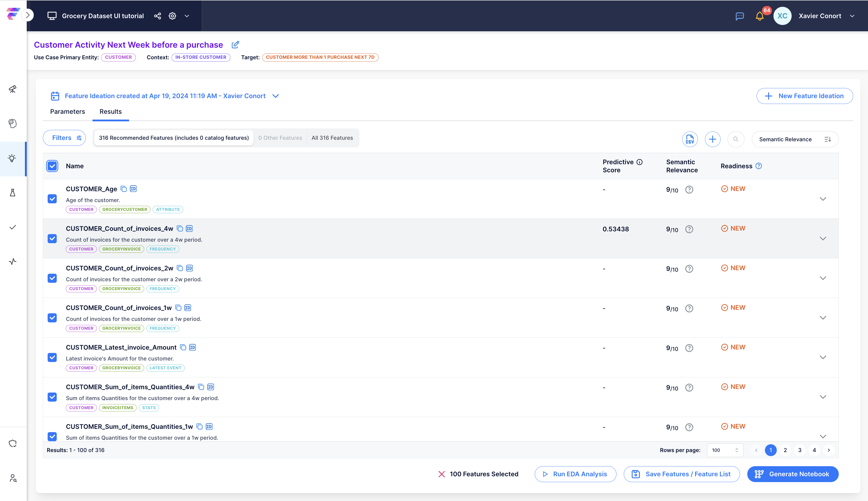Uncheck CUSTOMER_Latest_invoice_Amount checkbox
868x501 pixels.
(x=52, y=357)
